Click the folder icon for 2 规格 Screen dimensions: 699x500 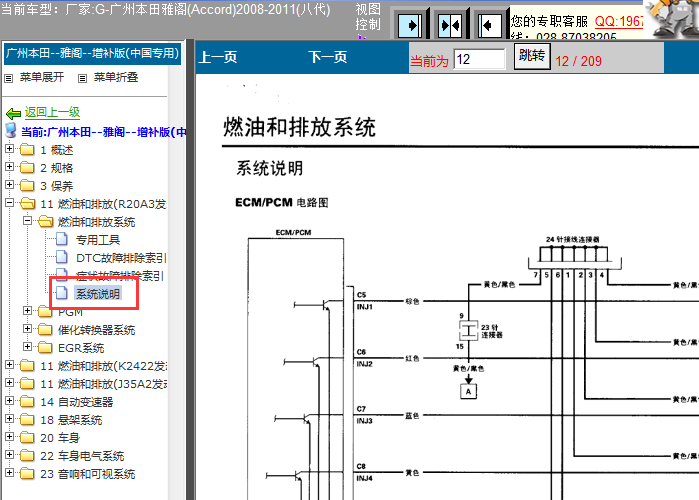click(27, 167)
